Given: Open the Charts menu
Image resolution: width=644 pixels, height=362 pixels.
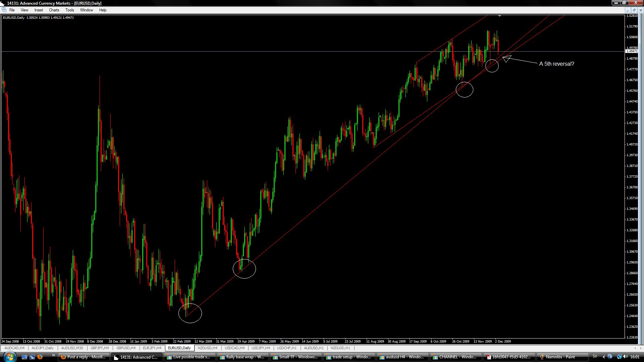Looking at the screenshot, I should click(54, 10).
